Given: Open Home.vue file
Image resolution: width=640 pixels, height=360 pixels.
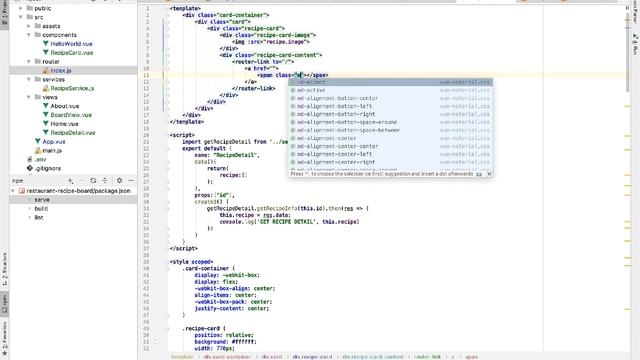Looking at the screenshot, I should pyautogui.click(x=64, y=124).
